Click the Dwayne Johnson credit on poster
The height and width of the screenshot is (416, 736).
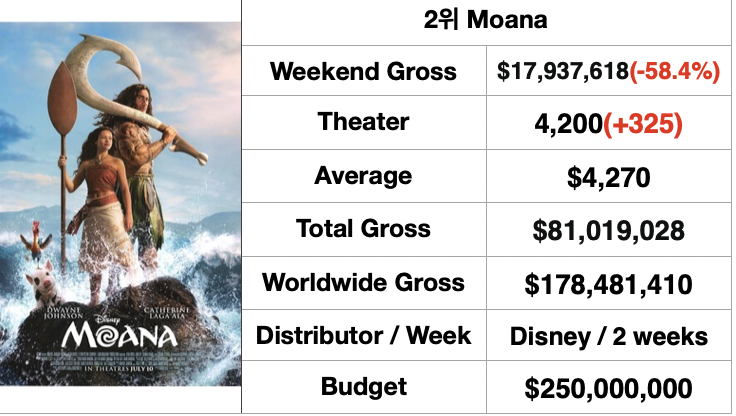(63, 313)
